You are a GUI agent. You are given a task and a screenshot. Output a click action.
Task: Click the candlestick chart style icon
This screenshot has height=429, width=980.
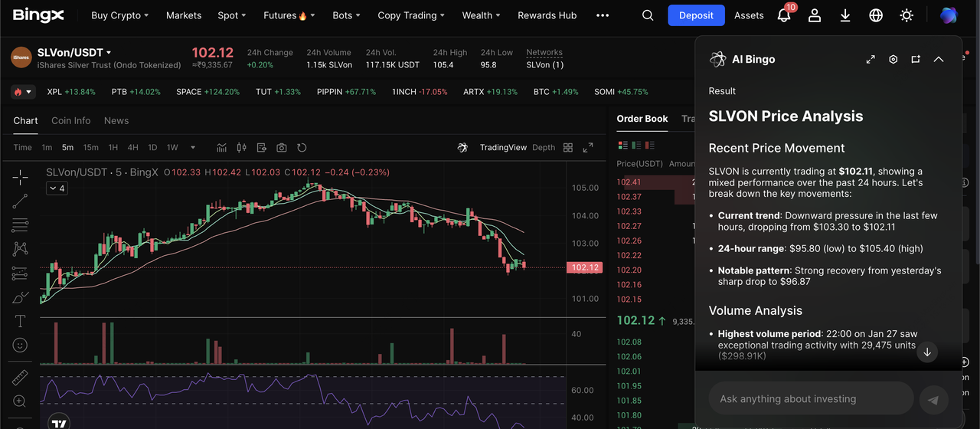tap(242, 148)
